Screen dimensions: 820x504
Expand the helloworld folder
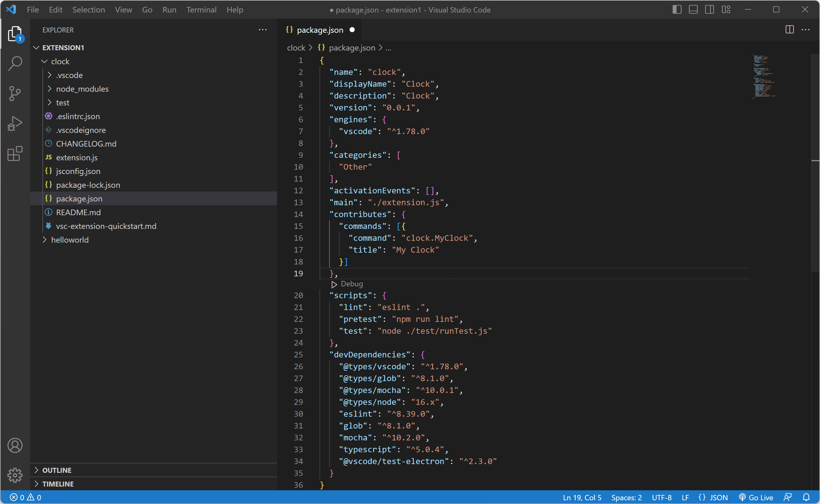click(70, 240)
